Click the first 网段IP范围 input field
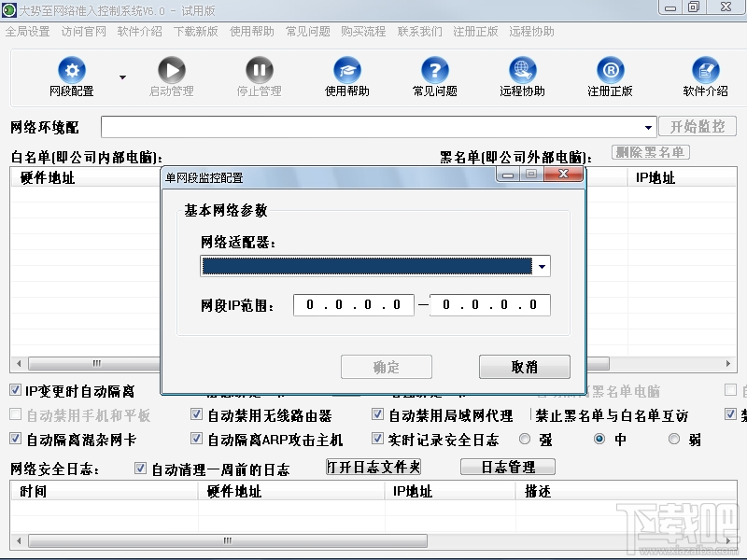747x560 pixels. (x=352, y=305)
